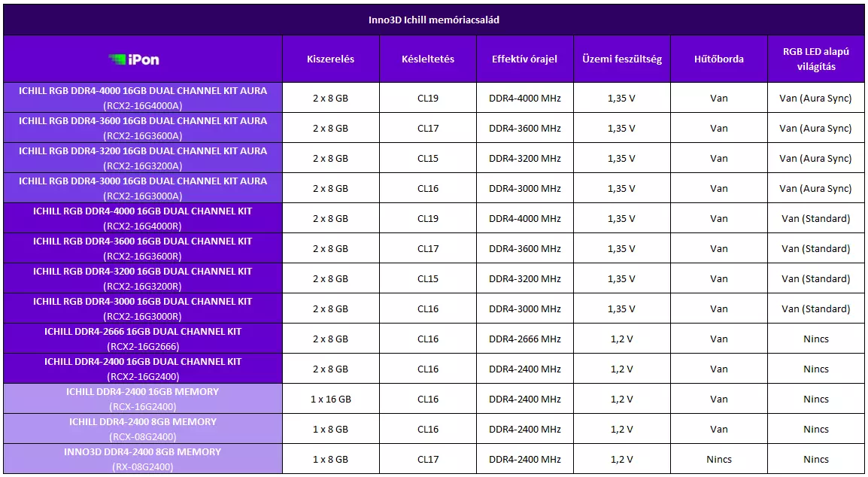Click CL15 in the RCX2-16G3200A row
The image size is (868, 477).
[428, 158]
